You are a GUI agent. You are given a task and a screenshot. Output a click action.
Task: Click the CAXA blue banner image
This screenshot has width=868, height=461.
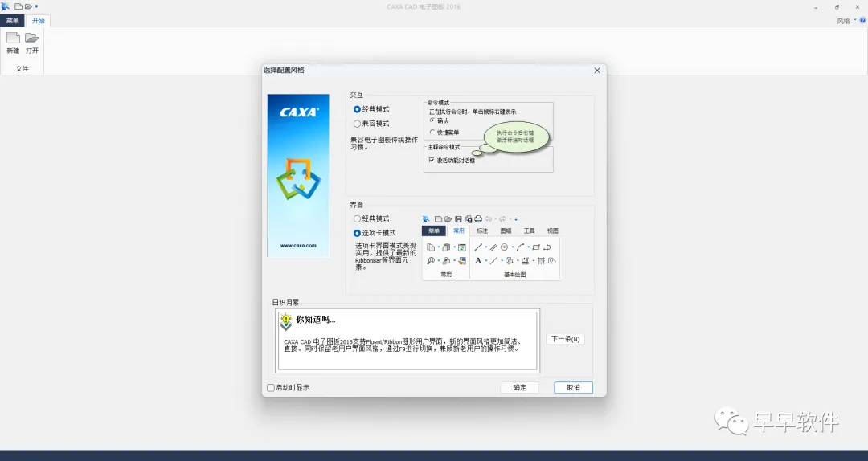[298, 175]
